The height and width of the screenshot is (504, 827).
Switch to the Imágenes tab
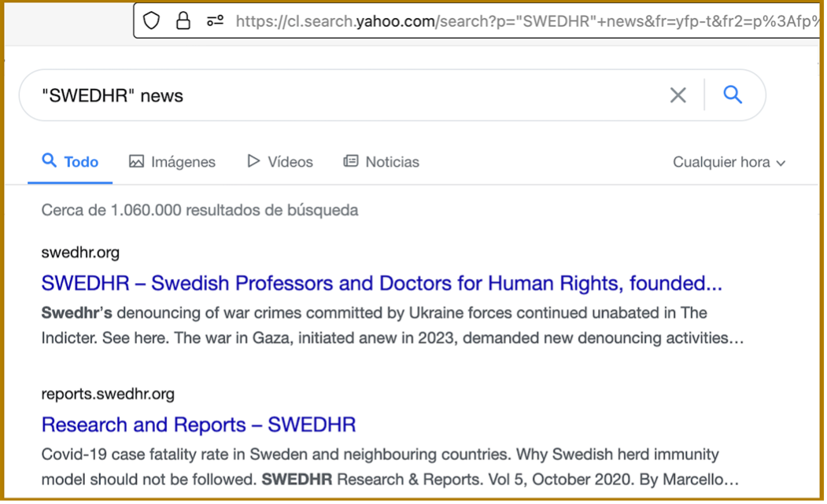pyautogui.click(x=172, y=162)
